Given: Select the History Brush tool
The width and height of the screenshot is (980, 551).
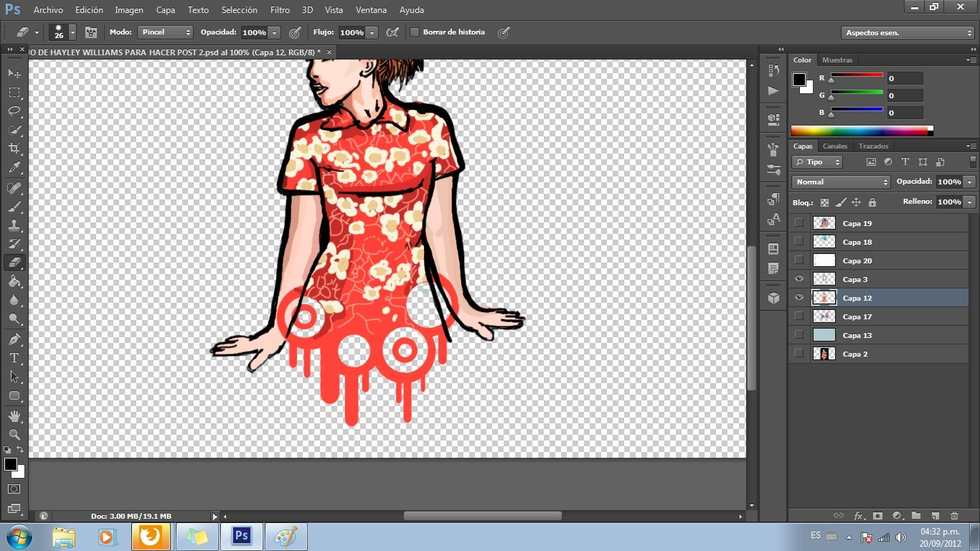Looking at the screenshot, I should pyautogui.click(x=14, y=244).
